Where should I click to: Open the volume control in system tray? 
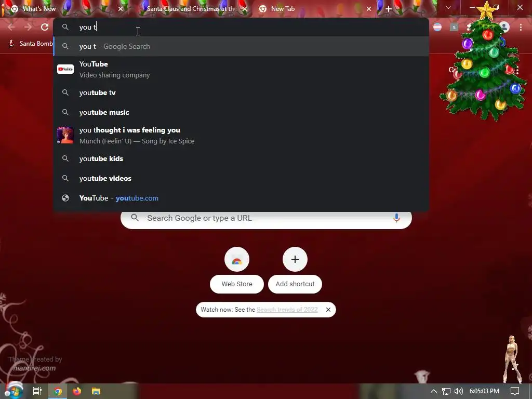pos(459,391)
